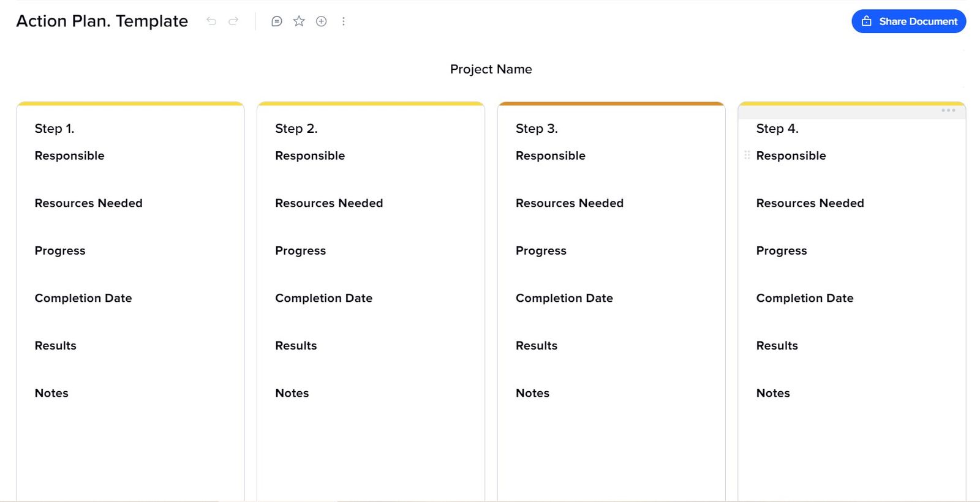Click the Notes field in Step 3
This screenshot has height=502, width=980.
coord(532,393)
